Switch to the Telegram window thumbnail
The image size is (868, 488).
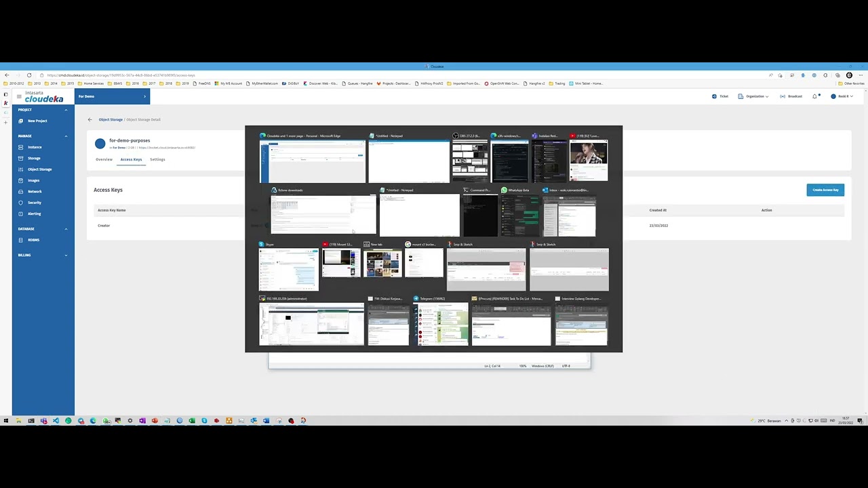(x=441, y=321)
